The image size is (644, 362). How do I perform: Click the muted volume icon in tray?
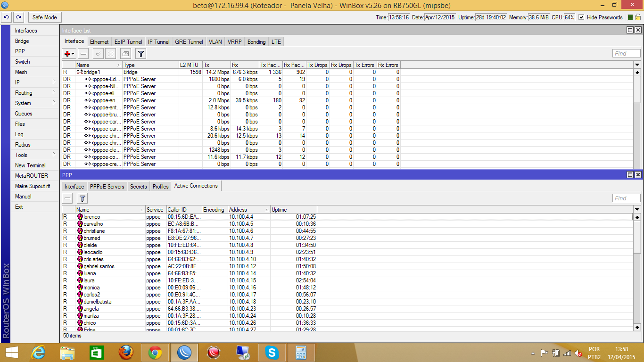click(x=578, y=353)
